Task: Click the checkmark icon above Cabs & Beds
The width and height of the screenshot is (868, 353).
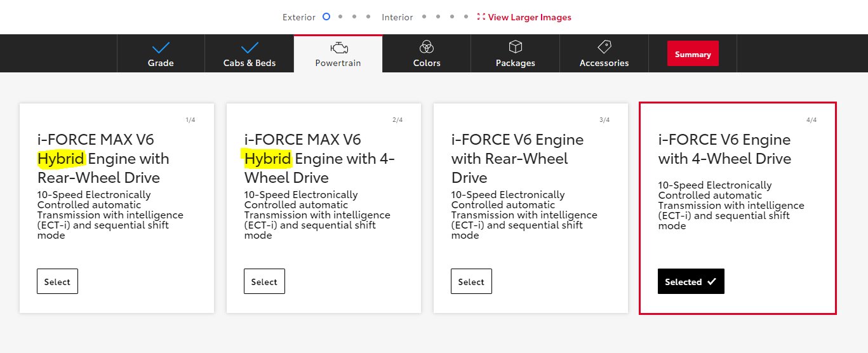Action: (250, 48)
